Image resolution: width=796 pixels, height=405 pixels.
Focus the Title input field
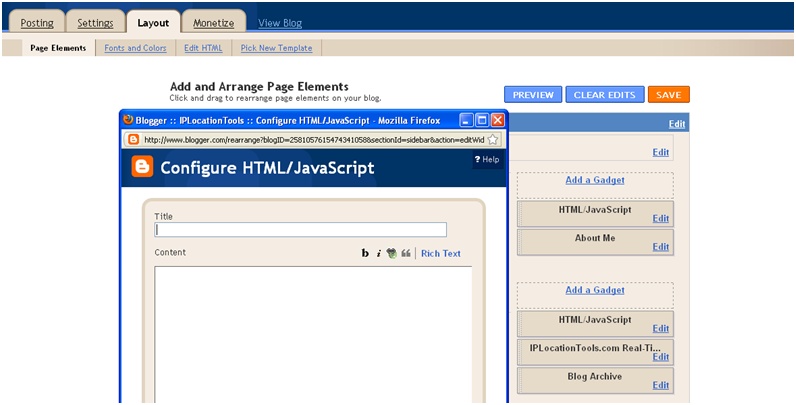[301, 229]
